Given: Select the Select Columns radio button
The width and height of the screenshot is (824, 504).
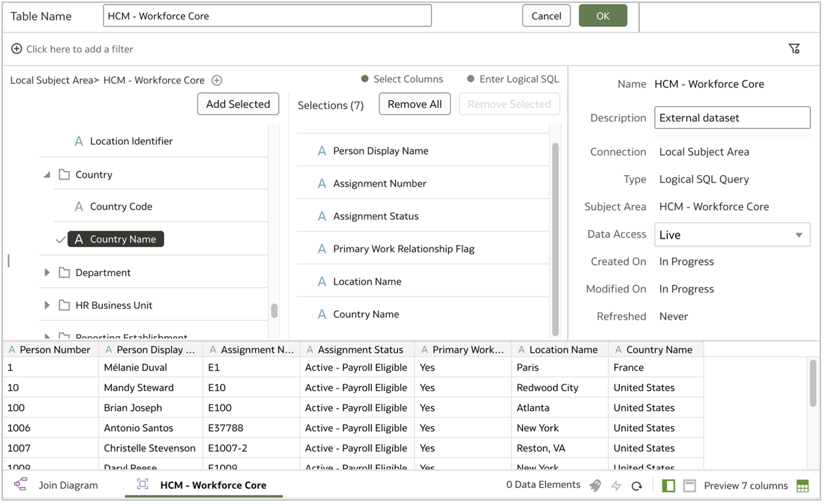Looking at the screenshot, I should click(x=364, y=79).
